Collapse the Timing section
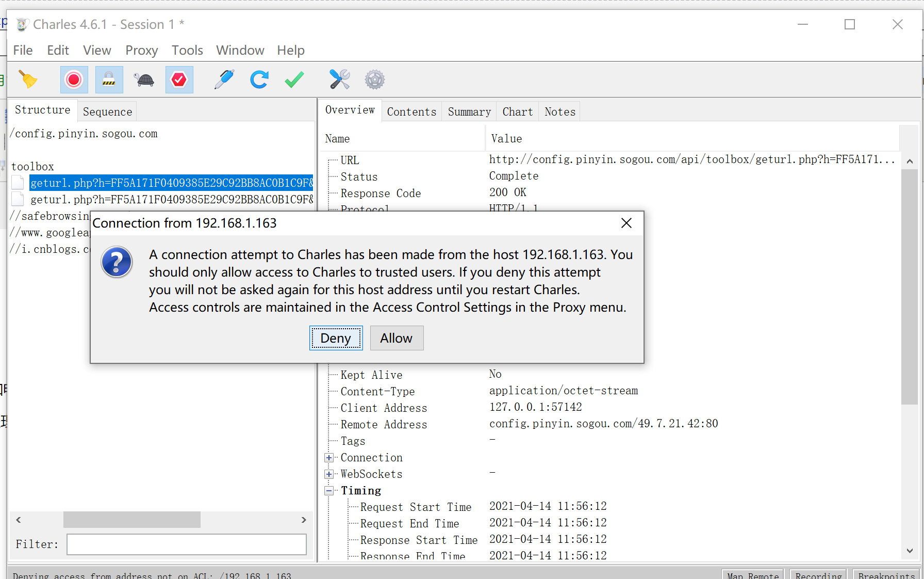 click(329, 491)
